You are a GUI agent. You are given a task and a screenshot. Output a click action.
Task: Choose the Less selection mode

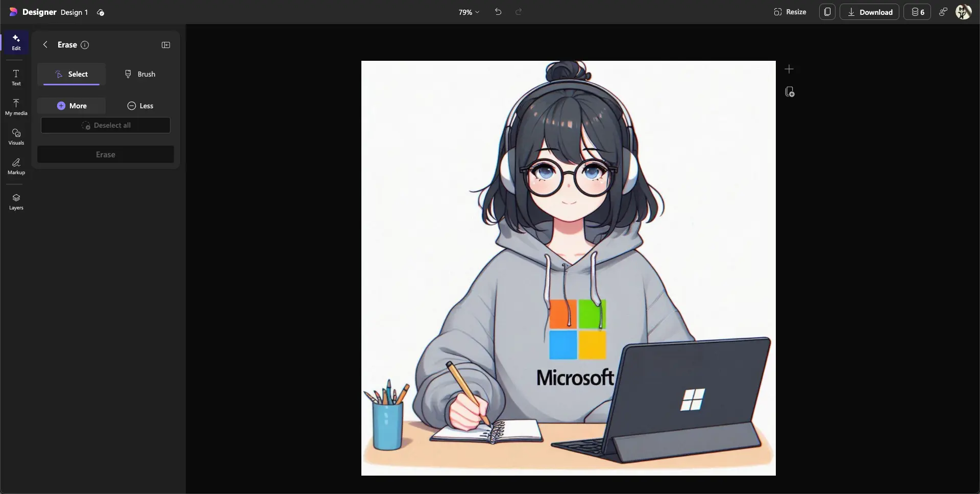pyautogui.click(x=140, y=106)
